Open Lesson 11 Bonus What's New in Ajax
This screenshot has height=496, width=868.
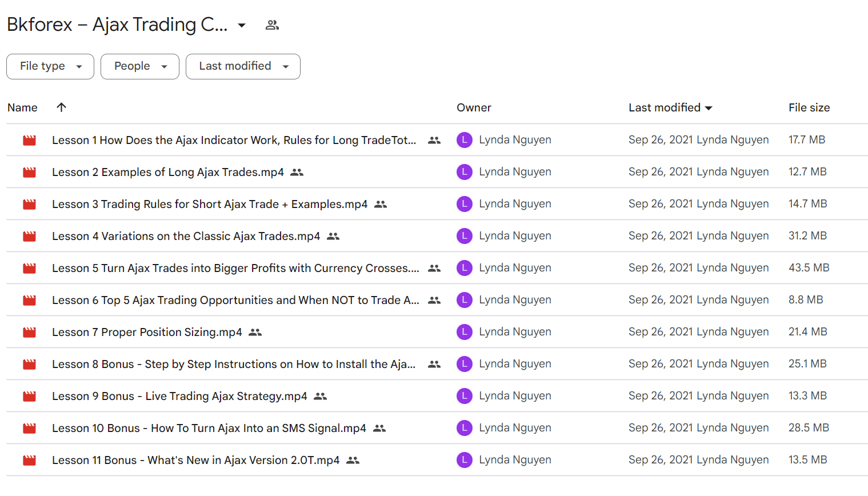click(x=196, y=460)
